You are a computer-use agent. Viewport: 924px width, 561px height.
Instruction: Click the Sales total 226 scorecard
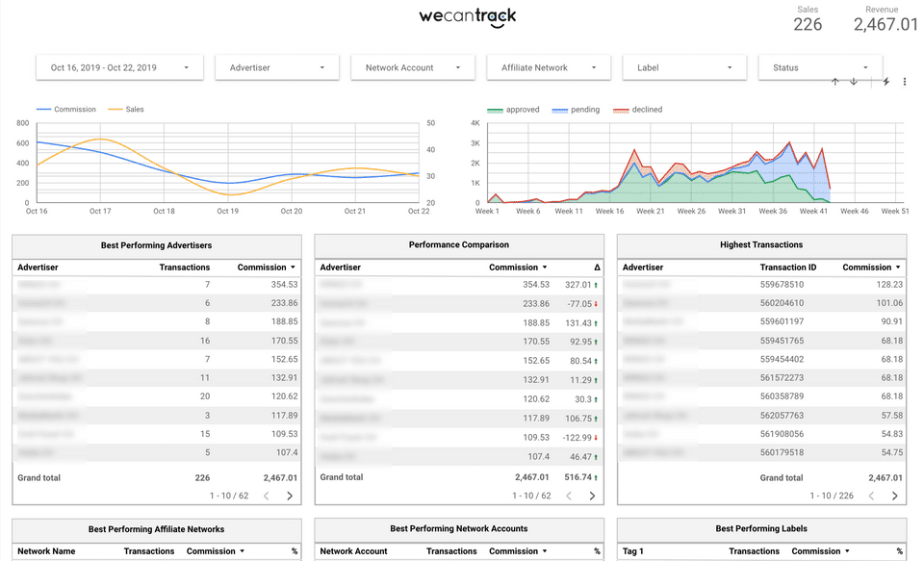point(808,19)
